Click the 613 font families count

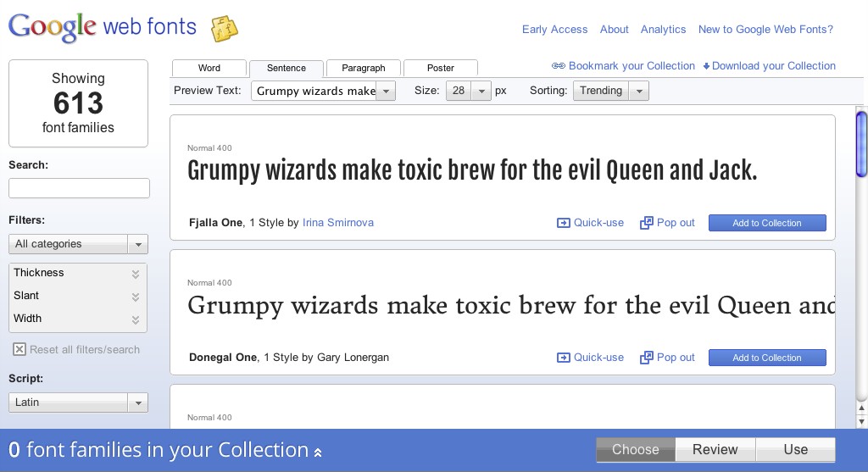pos(78,103)
